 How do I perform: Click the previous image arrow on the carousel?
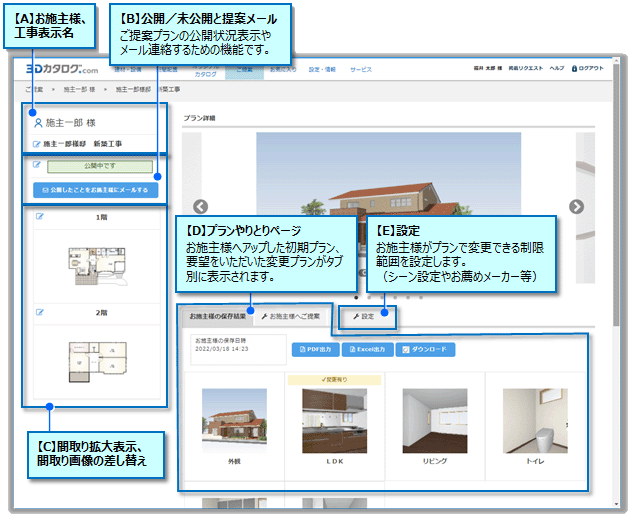coord(200,207)
